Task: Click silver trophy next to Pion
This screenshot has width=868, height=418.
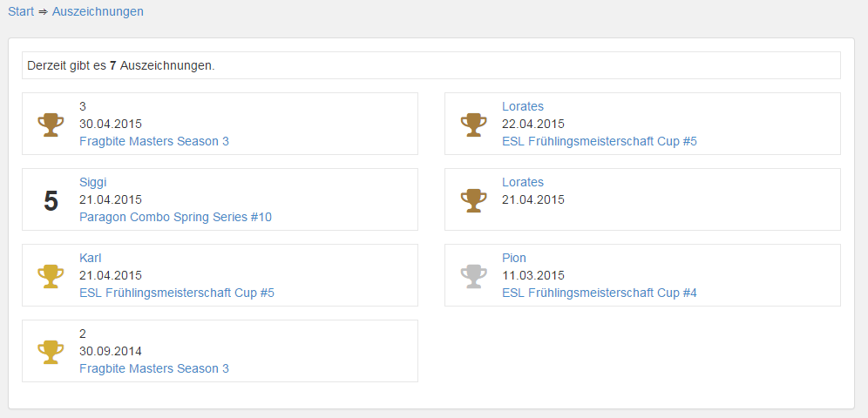Action: [x=473, y=276]
